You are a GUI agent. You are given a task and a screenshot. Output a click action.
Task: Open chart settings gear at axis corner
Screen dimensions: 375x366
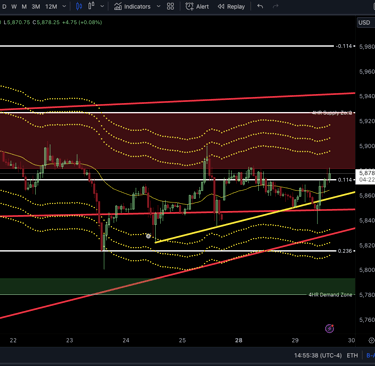(371, 340)
